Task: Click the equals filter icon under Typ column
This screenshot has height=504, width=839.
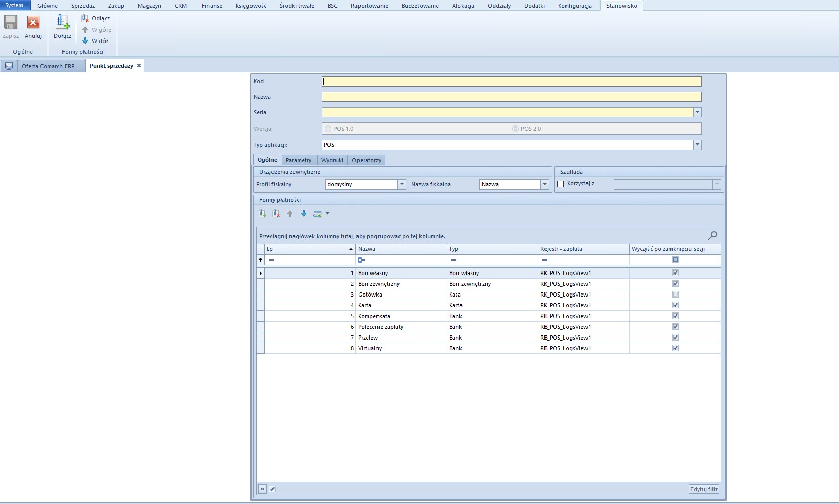Action: (x=453, y=260)
